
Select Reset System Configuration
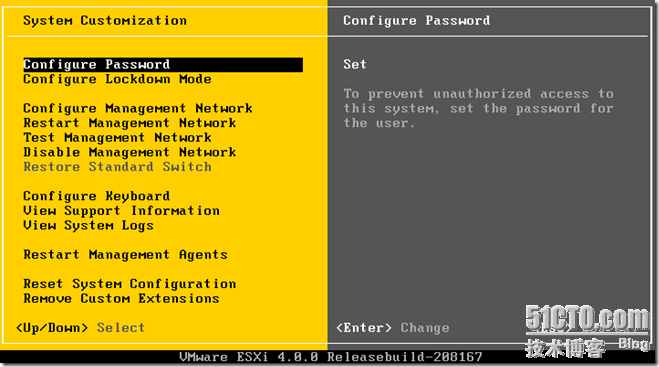pos(129,284)
